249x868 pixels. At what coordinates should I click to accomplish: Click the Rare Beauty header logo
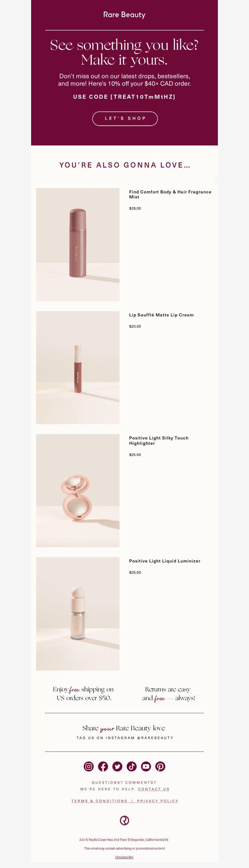pos(124,15)
